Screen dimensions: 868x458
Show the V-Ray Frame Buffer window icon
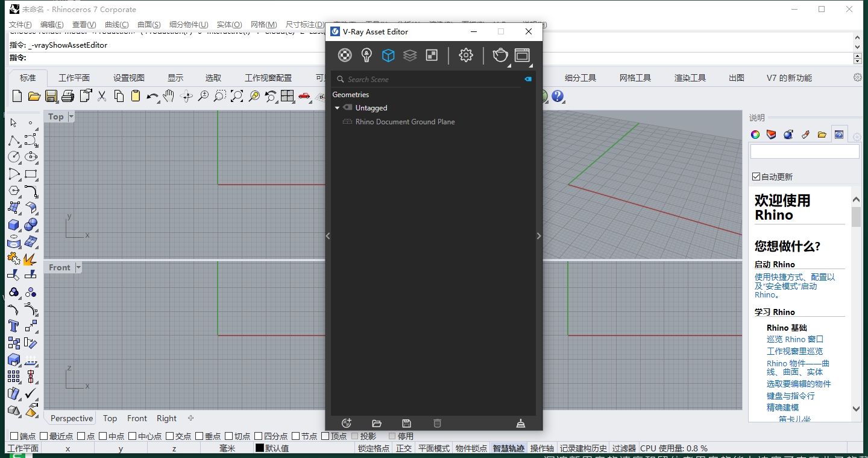522,56
